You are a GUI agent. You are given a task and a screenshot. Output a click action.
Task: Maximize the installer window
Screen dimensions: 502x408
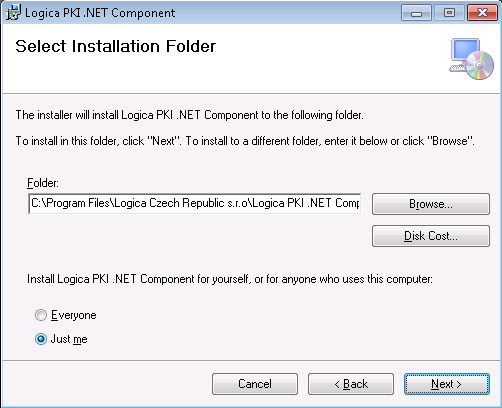coord(449,13)
